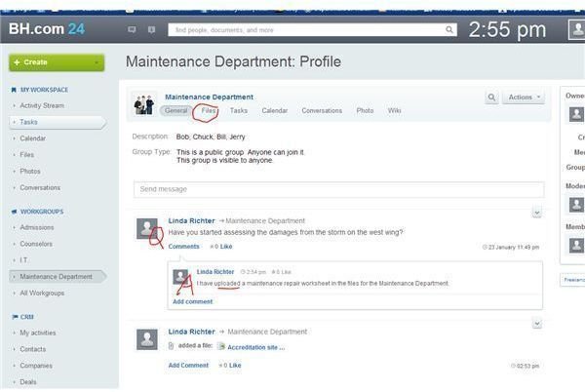585x392 pixels.
Task: Open the Actions dropdown
Action: point(524,98)
